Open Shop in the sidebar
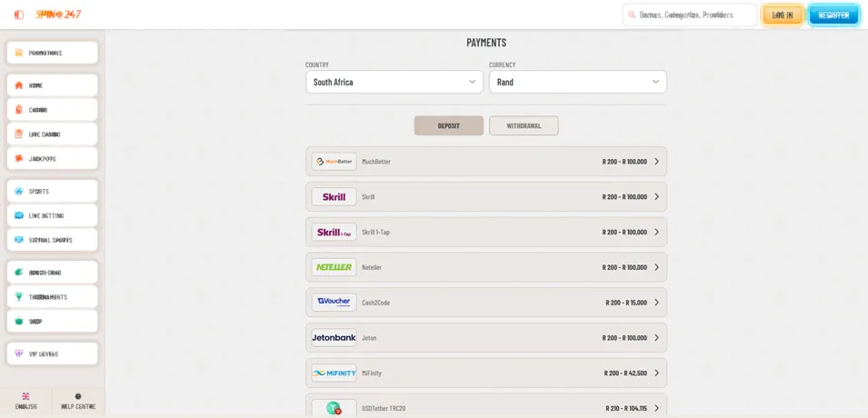Viewport: 868px width, 418px height. [x=52, y=322]
